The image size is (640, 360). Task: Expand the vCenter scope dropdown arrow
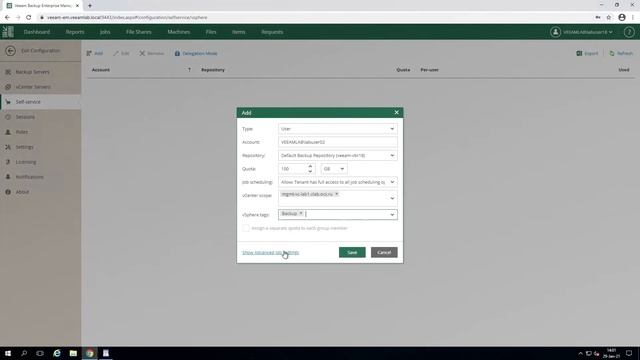point(392,198)
